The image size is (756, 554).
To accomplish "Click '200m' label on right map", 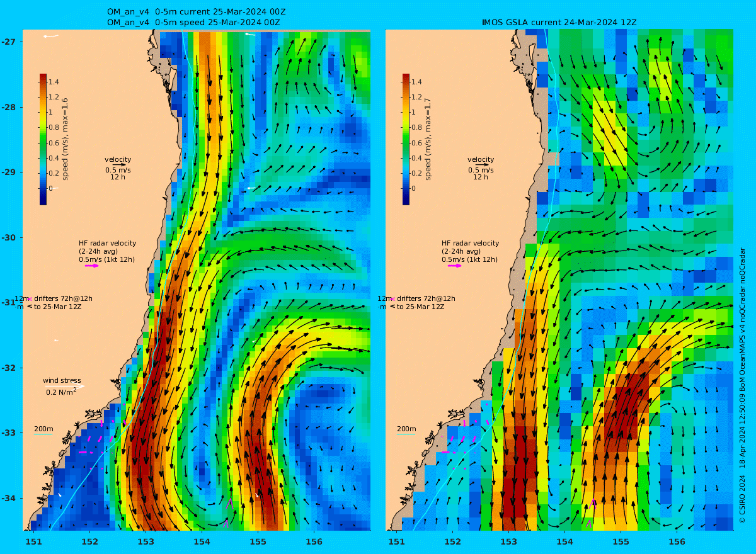I will click(x=406, y=429).
